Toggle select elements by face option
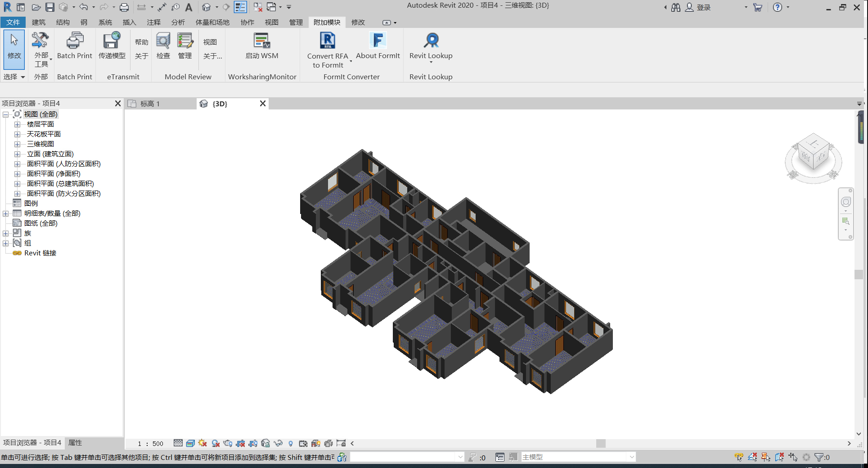868x468 pixels. tap(779, 457)
